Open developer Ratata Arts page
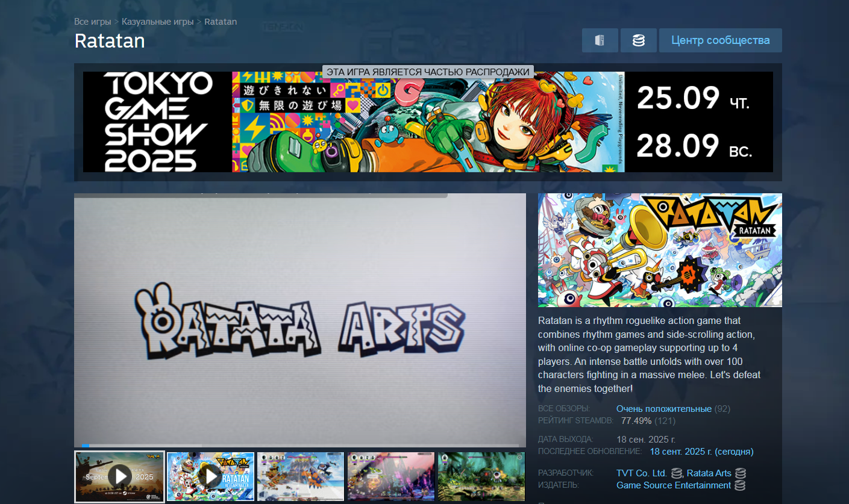 coord(709,473)
